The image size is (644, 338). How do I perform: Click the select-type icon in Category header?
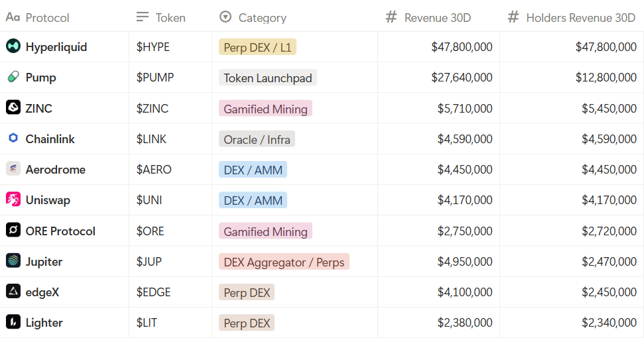[x=225, y=17]
